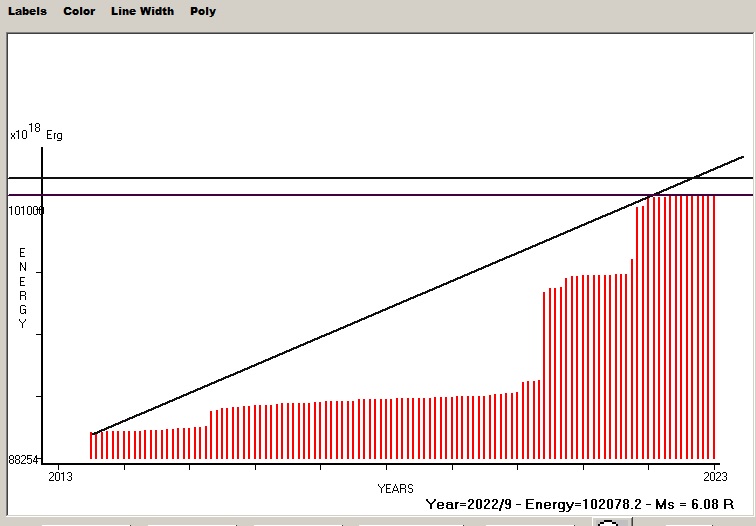Click the vertical ENERGY axis title
This screenshot has width=756, height=526.
[x=22, y=288]
